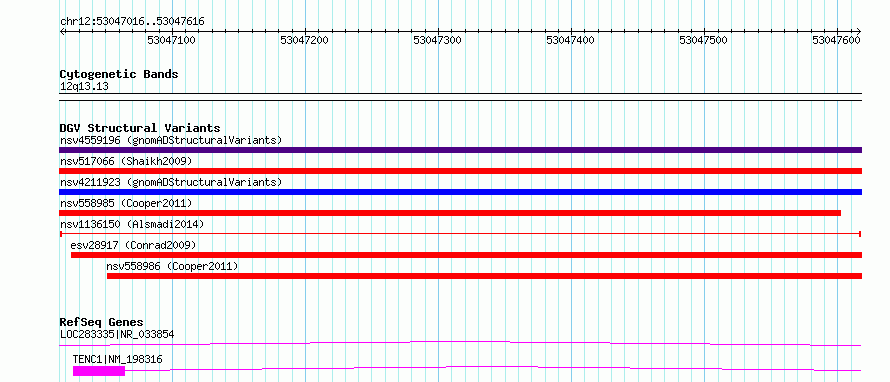Click ruler position 53047400
The image size is (890, 382).
coord(570,40)
